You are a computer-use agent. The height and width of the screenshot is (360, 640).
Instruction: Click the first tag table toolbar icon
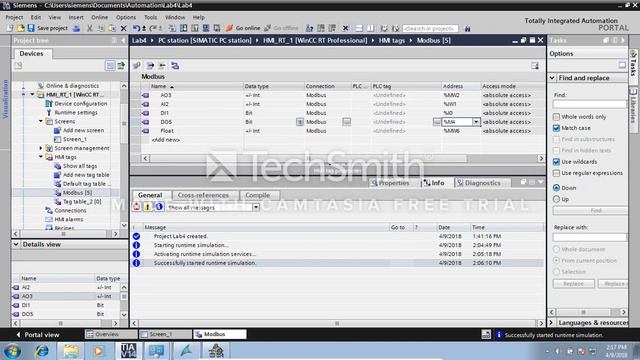point(137,66)
